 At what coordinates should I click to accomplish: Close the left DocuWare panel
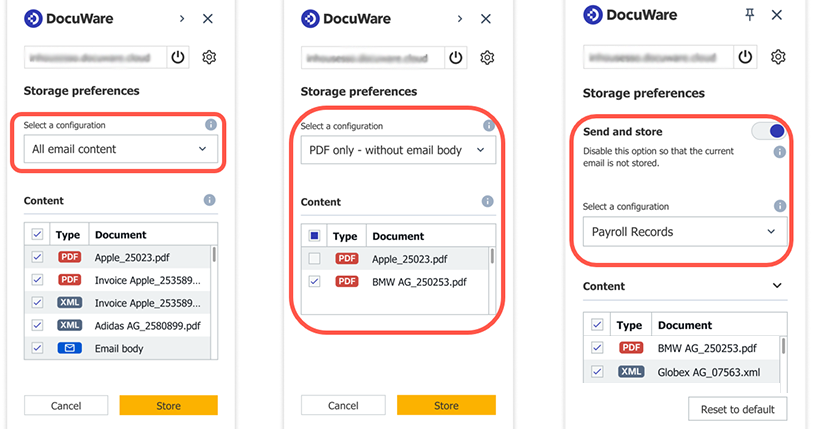207,19
